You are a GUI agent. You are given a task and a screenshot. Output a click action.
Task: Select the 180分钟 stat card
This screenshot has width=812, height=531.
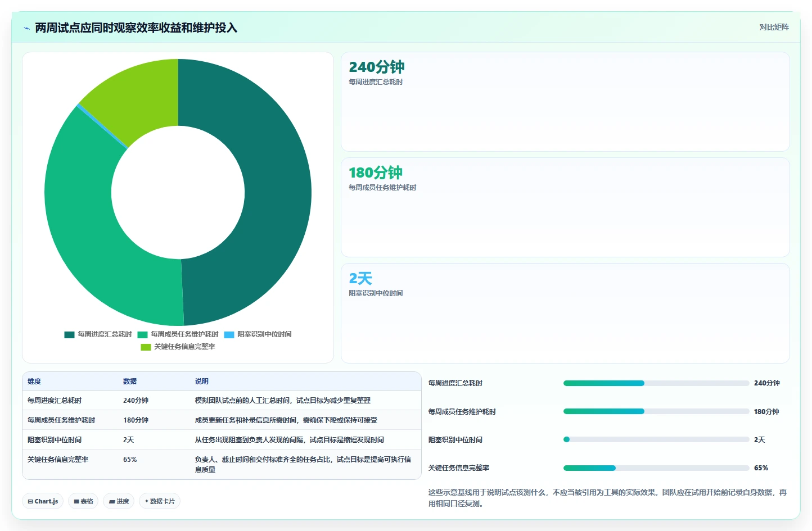pyautogui.click(x=565, y=207)
